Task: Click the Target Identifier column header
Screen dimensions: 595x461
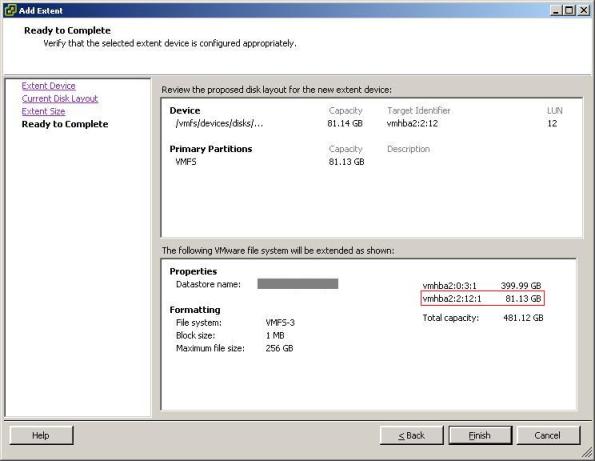Action: pos(419,111)
